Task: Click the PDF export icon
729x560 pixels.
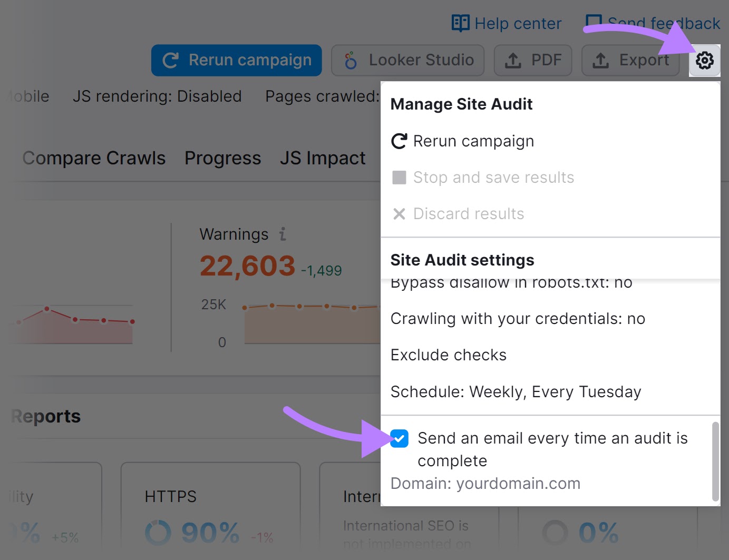Action: pos(513,60)
